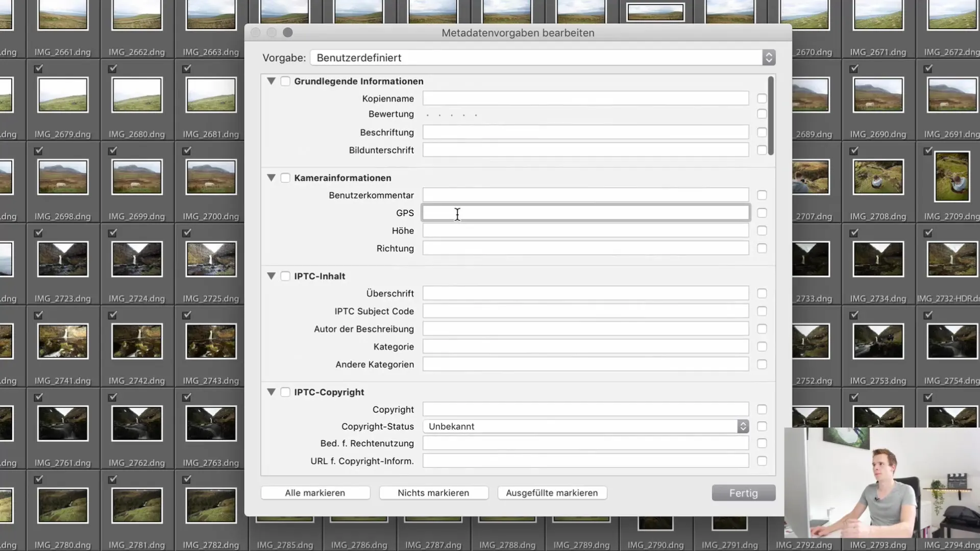Collapse the Grundlegende Informationen section

coord(271,81)
